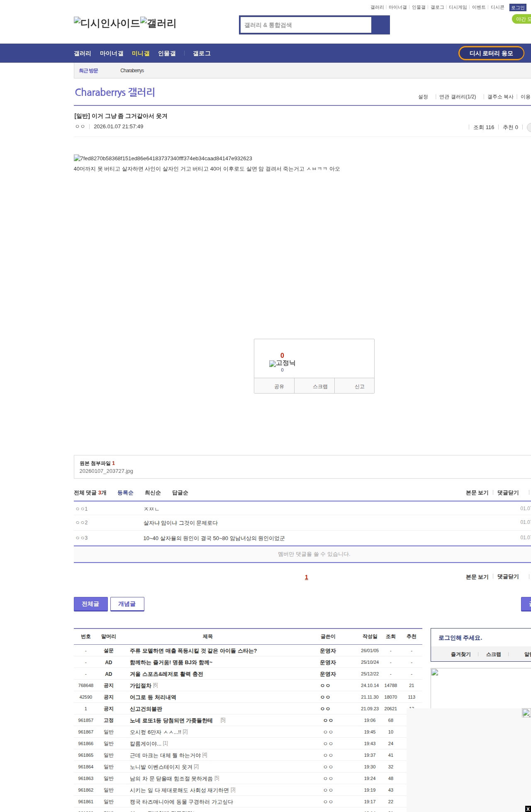Sort comments by 최신순
The width and height of the screenshot is (531, 812).
coord(153,493)
